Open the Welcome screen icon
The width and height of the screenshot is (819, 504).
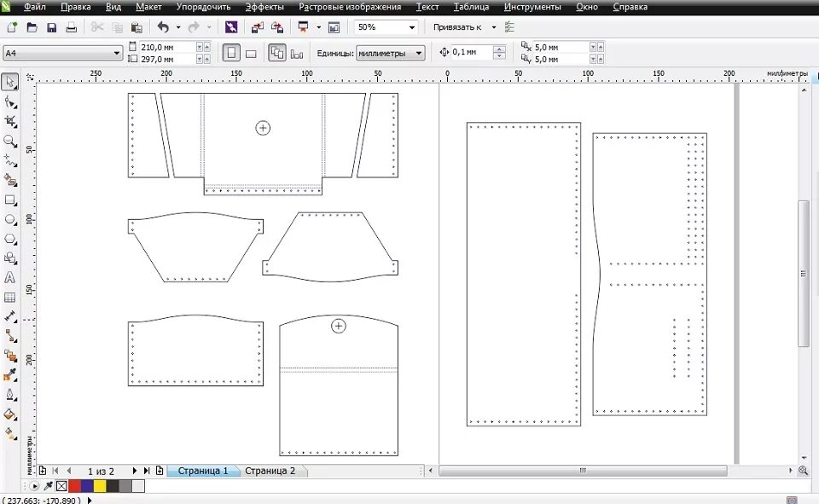pos(334,27)
